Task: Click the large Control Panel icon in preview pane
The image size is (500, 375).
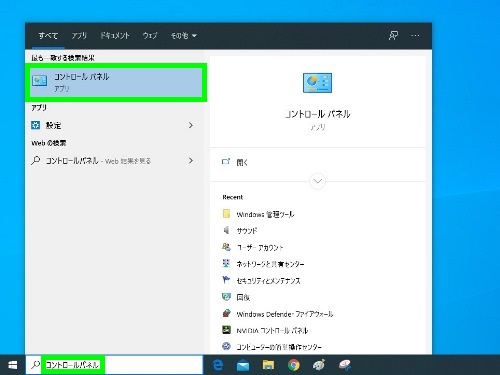Action: [317, 83]
